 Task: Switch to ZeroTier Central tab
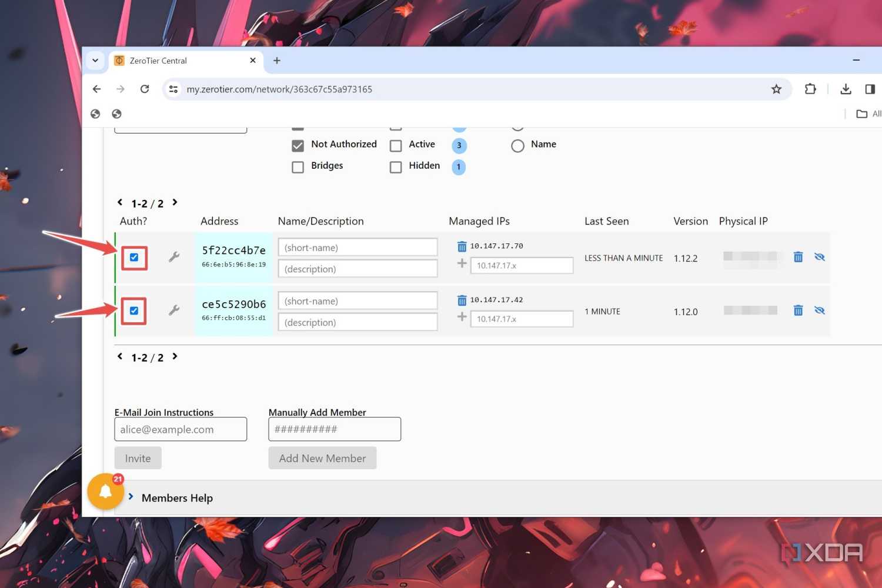click(186, 61)
